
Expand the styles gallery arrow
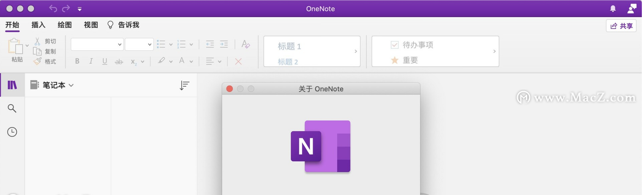click(356, 51)
